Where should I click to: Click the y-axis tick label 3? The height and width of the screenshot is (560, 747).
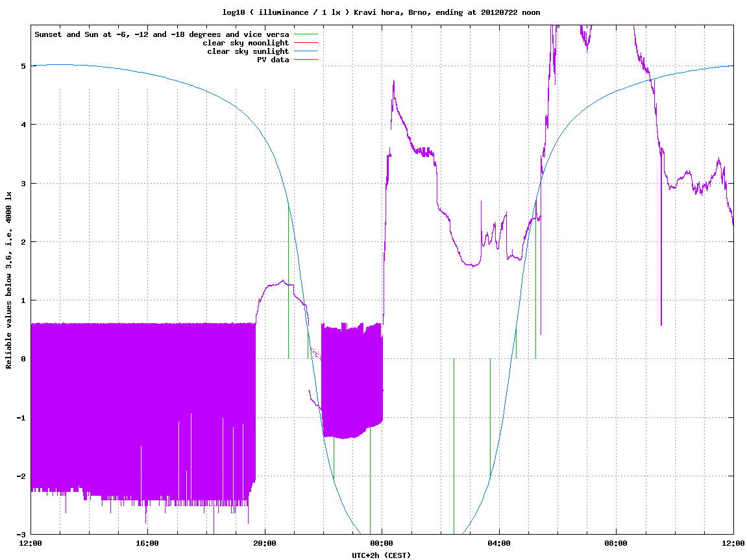(23, 184)
